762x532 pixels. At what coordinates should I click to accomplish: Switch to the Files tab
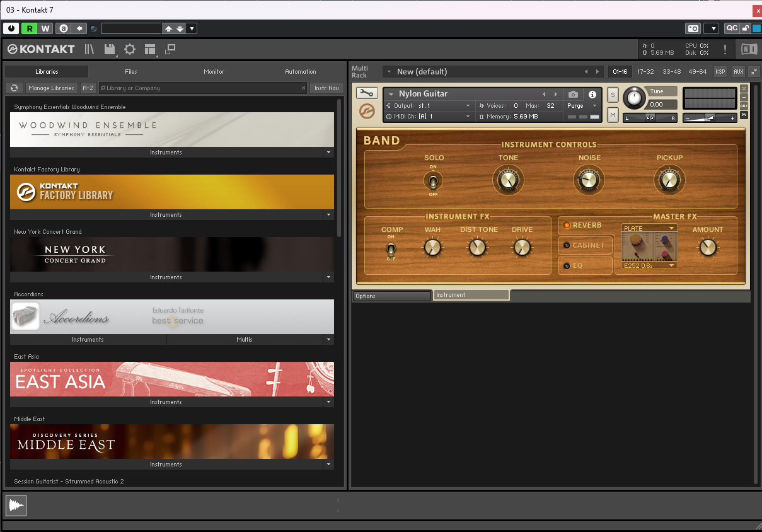tap(131, 72)
